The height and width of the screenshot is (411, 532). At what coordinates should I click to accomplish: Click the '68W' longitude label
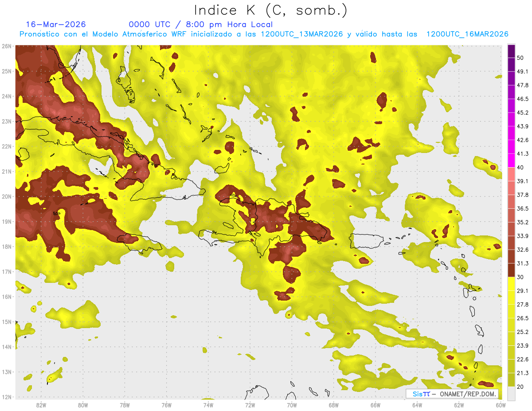(x=334, y=405)
